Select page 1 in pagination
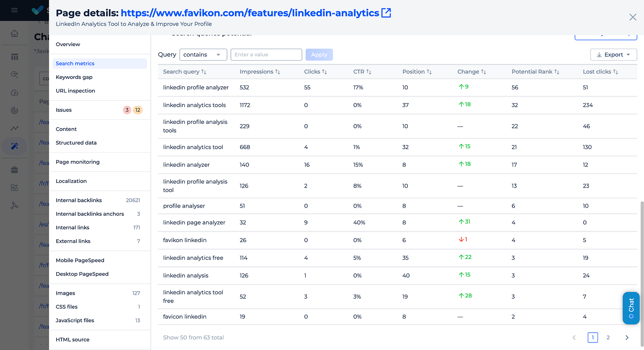This screenshot has height=350, width=644. point(593,338)
